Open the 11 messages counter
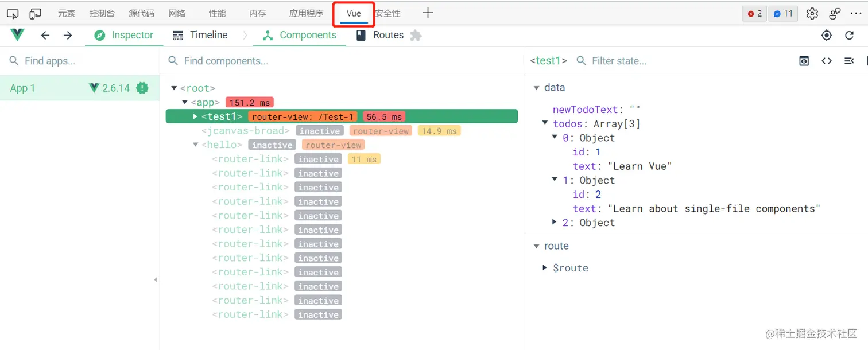The width and height of the screenshot is (868, 350). click(783, 14)
